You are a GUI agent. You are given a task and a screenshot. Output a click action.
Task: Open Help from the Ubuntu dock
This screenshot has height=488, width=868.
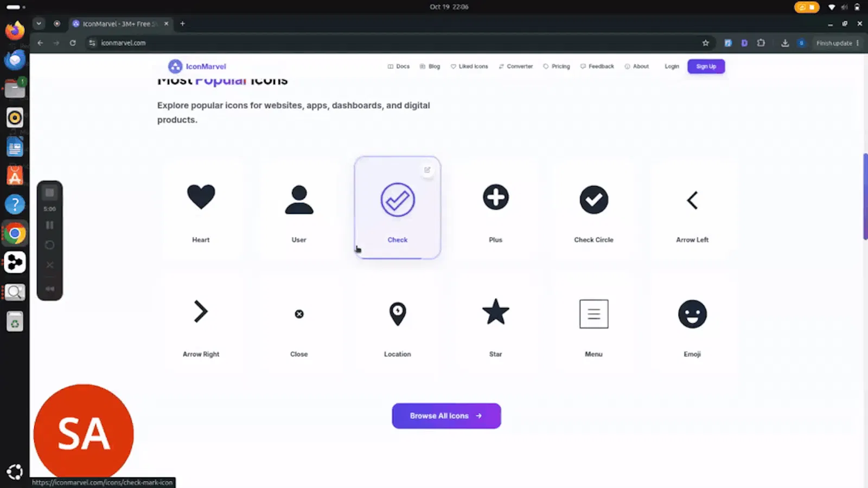[15, 204]
